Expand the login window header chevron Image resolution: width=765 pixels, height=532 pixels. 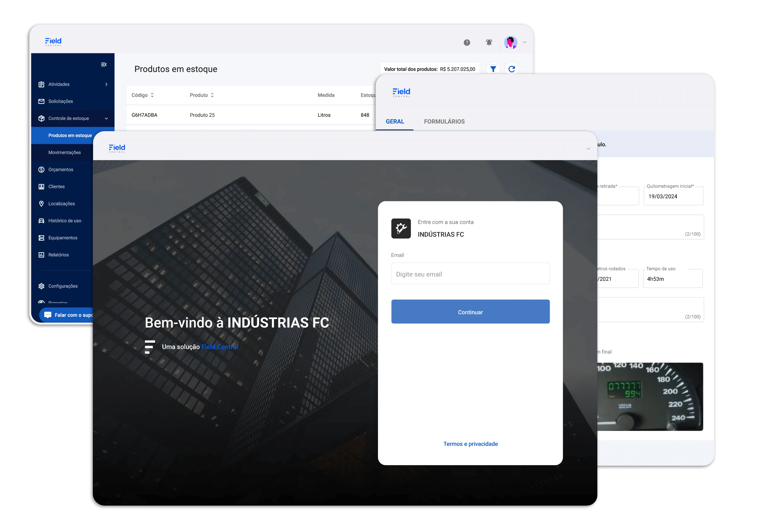click(588, 149)
